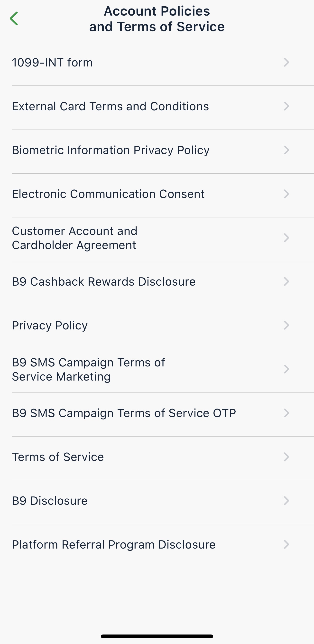Tap chevron next to Electronic Communication Consent
314x644 pixels.
coord(286,194)
